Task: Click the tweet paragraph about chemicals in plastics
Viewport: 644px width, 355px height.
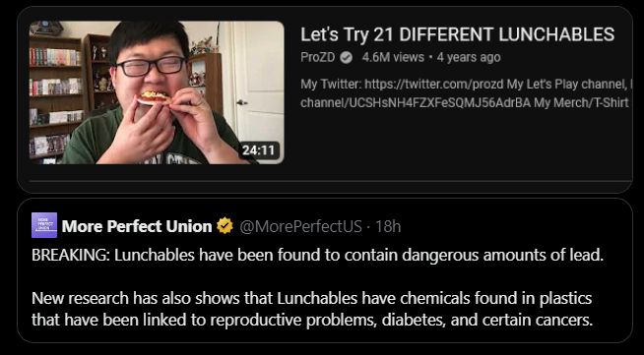Action: coord(312,309)
